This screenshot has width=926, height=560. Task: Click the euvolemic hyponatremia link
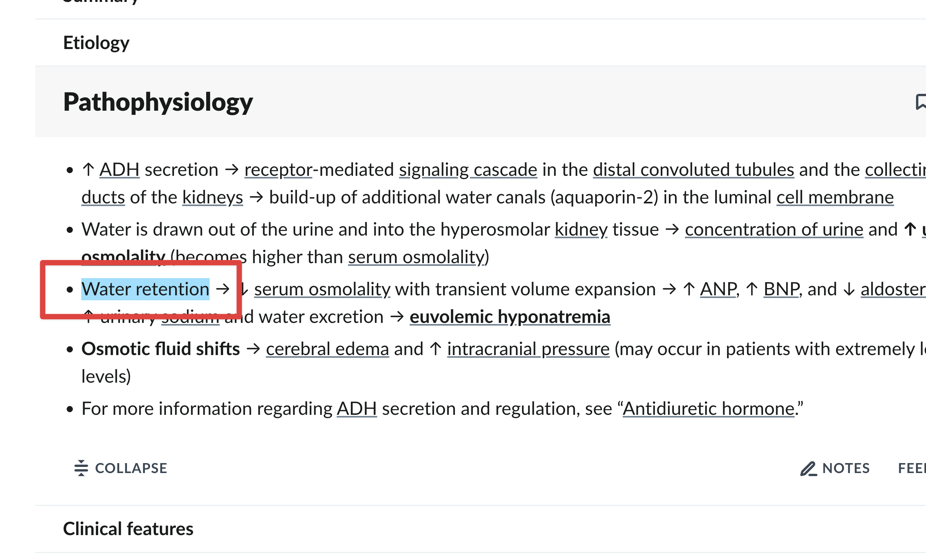point(510,317)
